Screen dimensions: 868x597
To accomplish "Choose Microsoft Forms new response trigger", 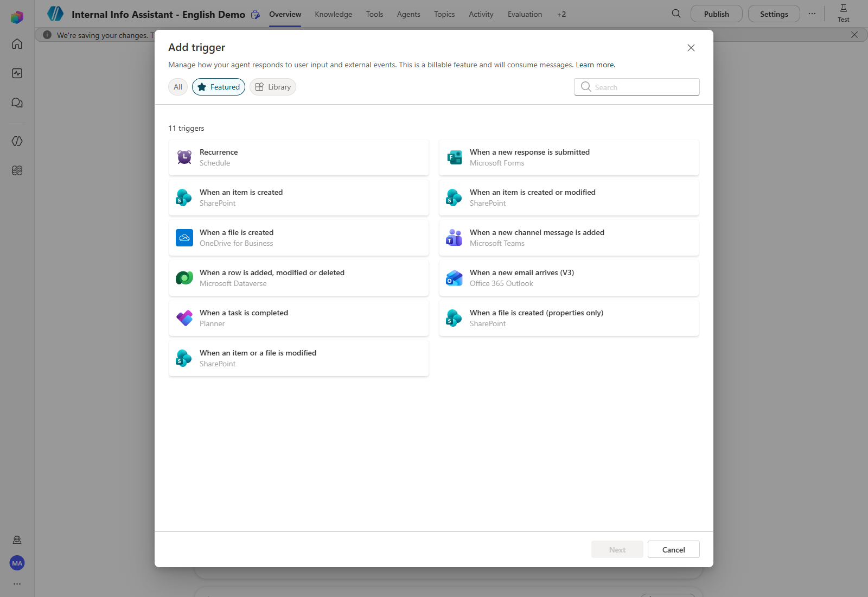I will 569,157.
